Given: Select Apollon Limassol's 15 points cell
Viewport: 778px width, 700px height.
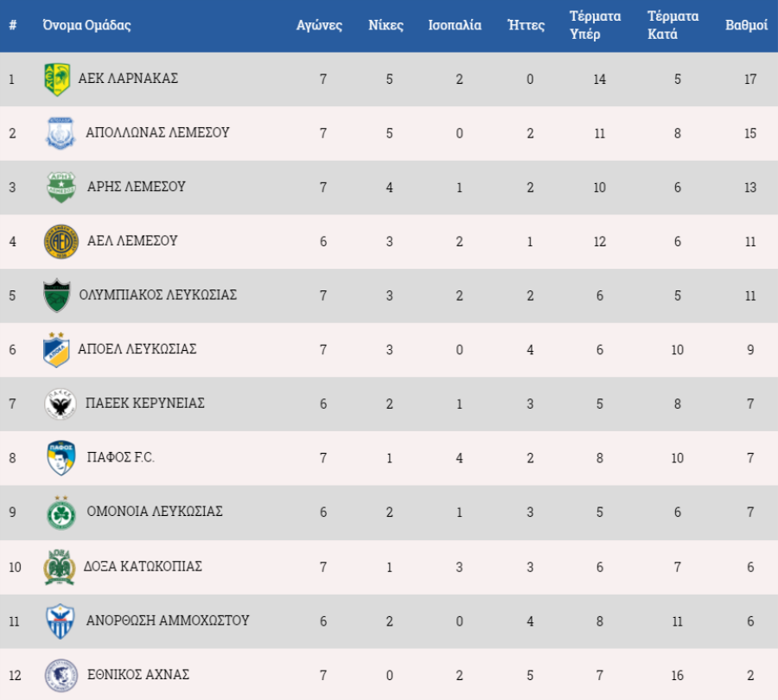Looking at the screenshot, I should 750,133.
